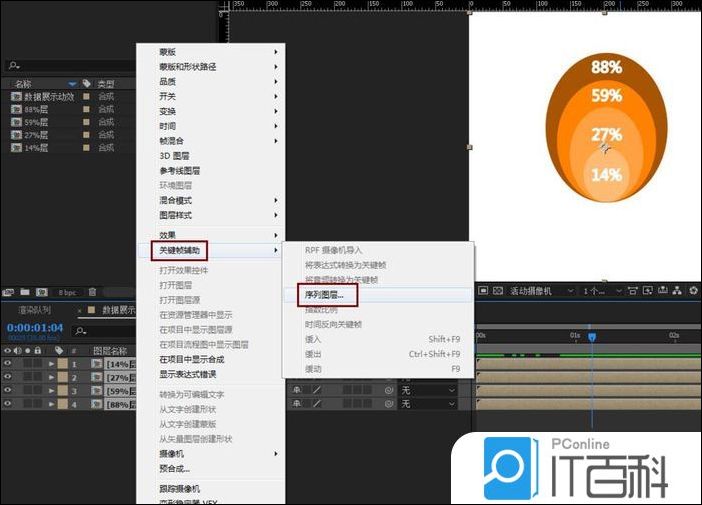This screenshot has width=702, height=505.
Task: Click the fast previews icon in viewer
Action: click(x=648, y=291)
